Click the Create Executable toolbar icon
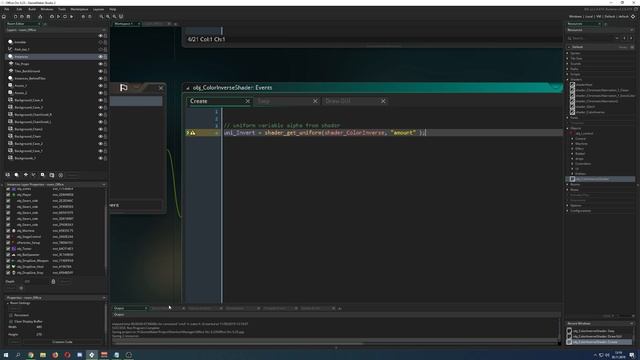This screenshot has width=640, height=360. point(40,17)
